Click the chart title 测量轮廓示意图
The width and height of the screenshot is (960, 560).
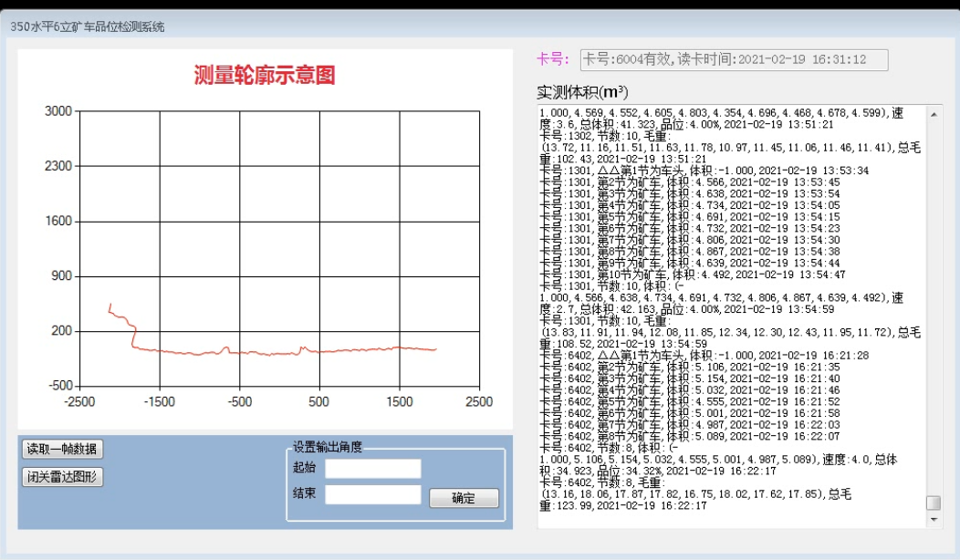pyautogui.click(x=265, y=76)
